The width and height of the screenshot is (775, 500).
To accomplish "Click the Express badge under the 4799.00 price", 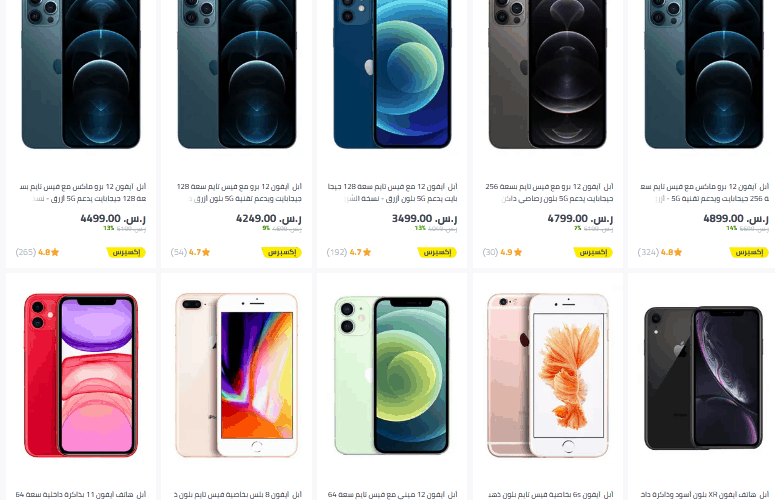I will click(x=593, y=252).
